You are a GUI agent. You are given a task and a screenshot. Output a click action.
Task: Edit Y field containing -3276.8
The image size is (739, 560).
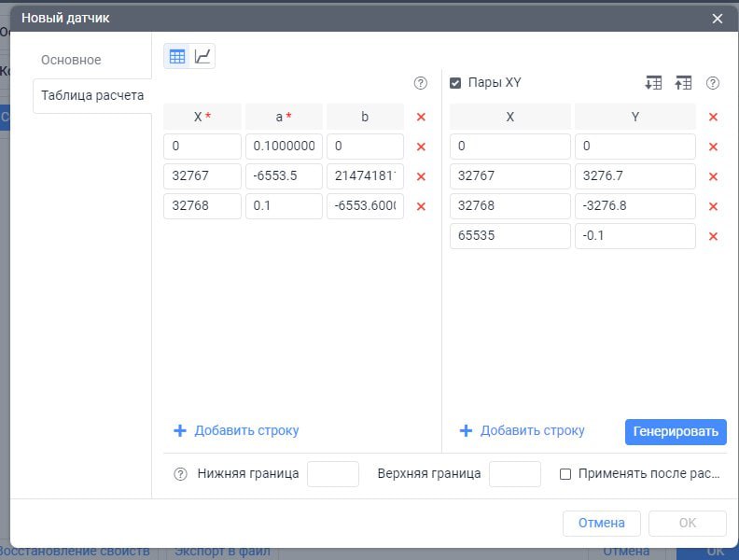pyautogui.click(x=634, y=205)
